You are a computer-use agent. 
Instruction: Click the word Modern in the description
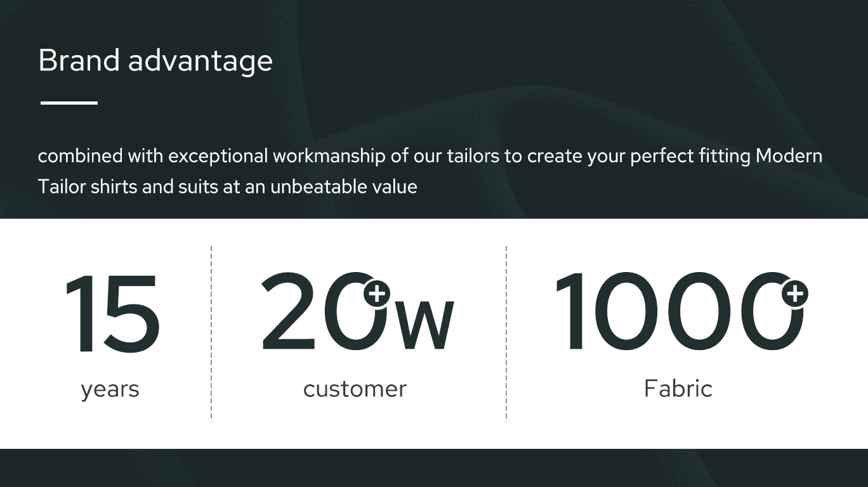(x=789, y=156)
